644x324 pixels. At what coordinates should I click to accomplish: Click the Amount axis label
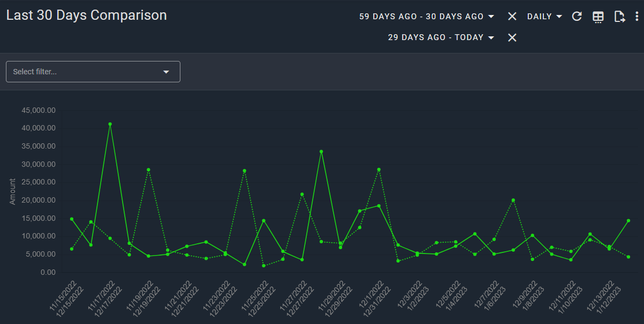13,191
